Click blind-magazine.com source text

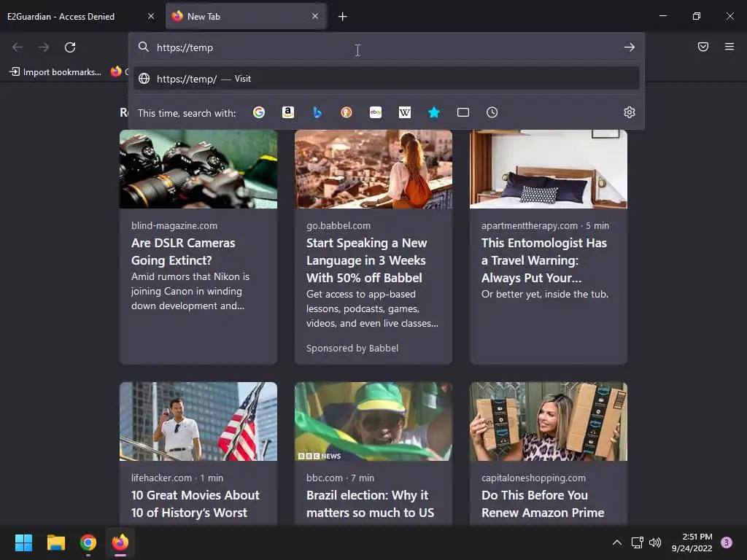click(x=174, y=226)
